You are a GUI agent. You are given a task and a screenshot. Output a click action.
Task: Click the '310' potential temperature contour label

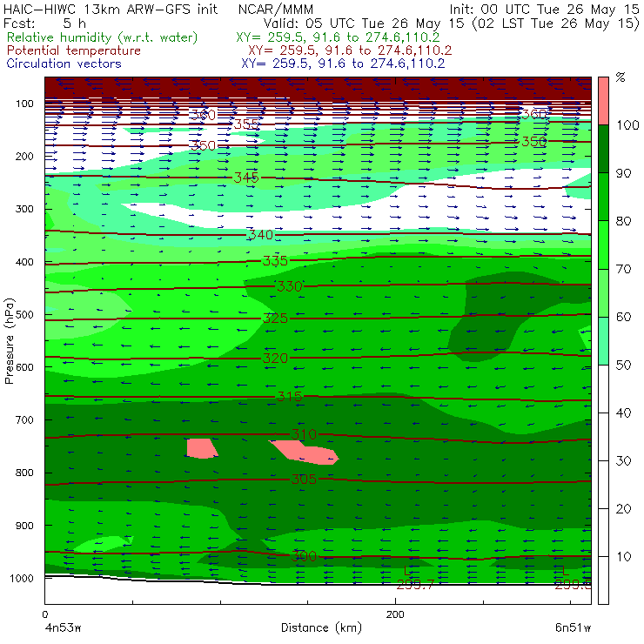click(304, 434)
